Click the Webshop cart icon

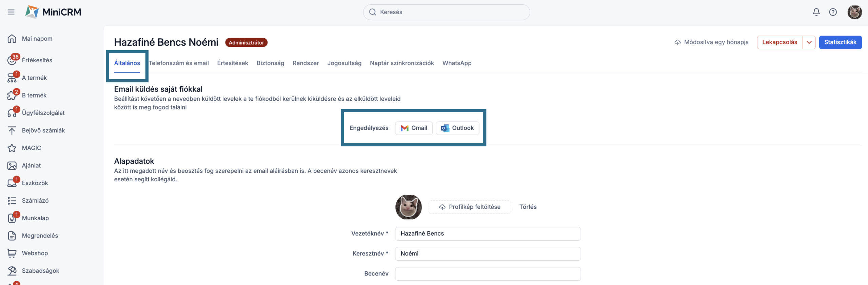[x=12, y=253]
